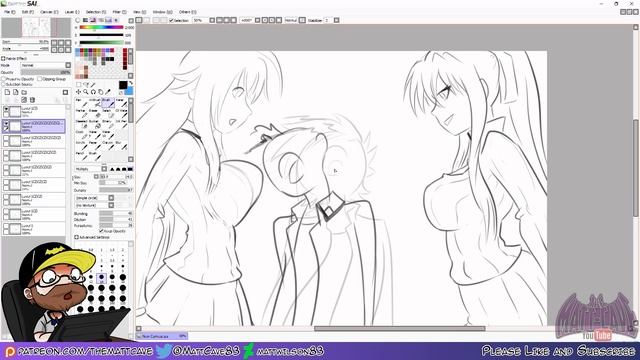The image size is (640, 360).
Task: Delete layer with trash can icon
Action: (x=32, y=100)
